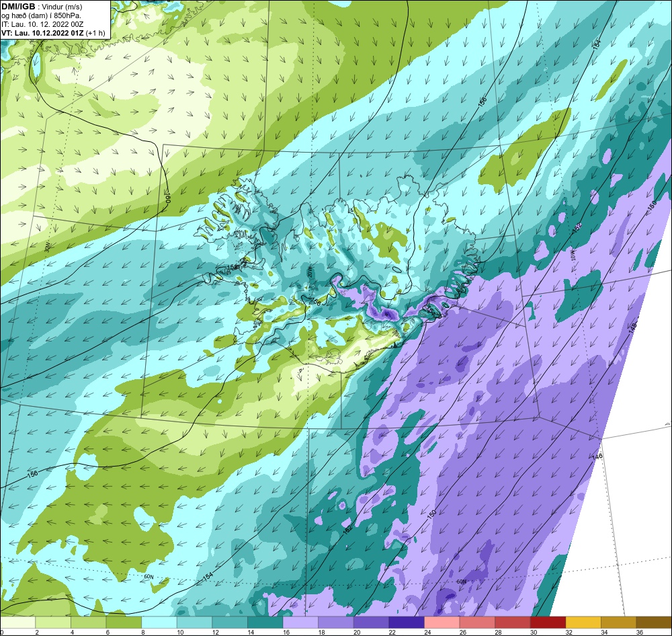
Task: Select the '10W' longitude label
Action: 573,254
